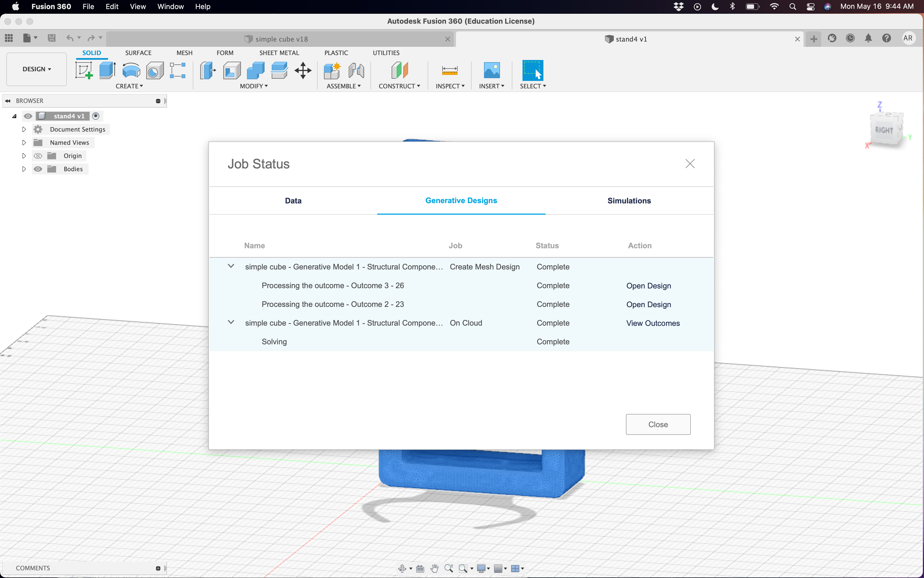Click the Pan hand tool
924x578 pixels.
click(435, 568)
